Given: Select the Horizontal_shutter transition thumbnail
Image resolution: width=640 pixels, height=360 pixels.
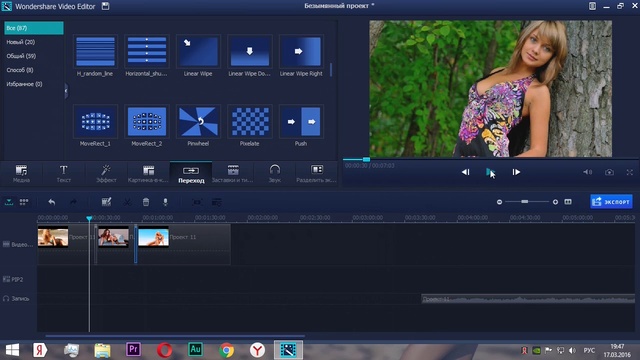Looking at the screenshot, I should (147, 51).
